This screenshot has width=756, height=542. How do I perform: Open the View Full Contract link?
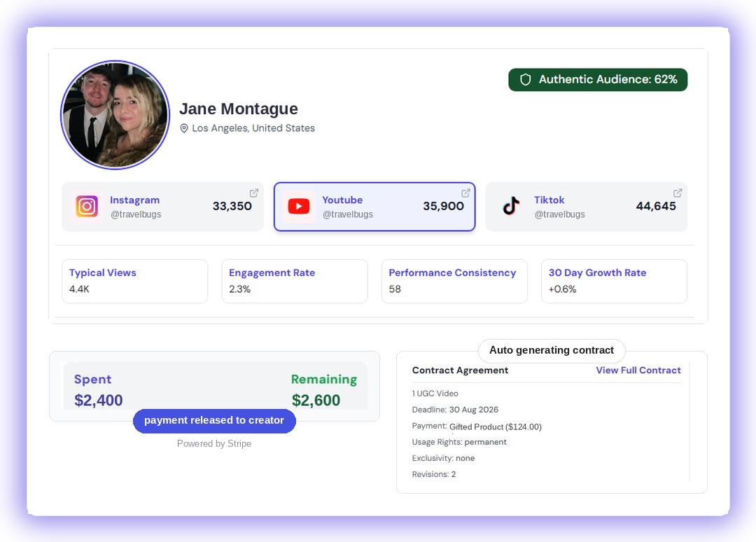pyautogui.click(x=638, y=370)
